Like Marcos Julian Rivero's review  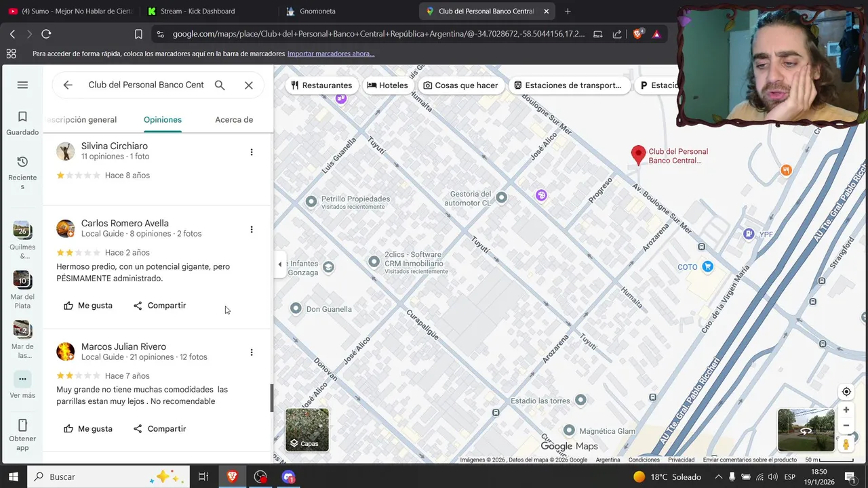coord(88,429)
